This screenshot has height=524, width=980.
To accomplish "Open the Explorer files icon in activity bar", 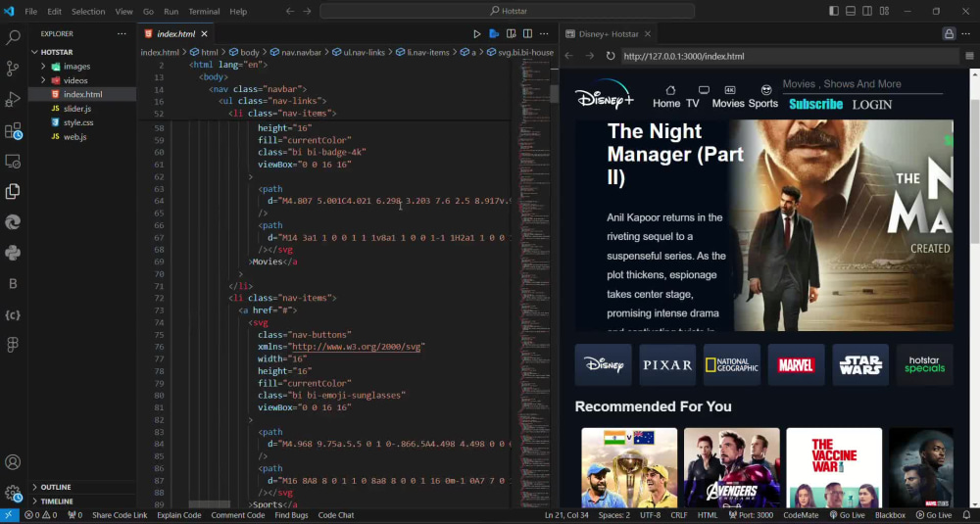I will click(x=13, y=191).
